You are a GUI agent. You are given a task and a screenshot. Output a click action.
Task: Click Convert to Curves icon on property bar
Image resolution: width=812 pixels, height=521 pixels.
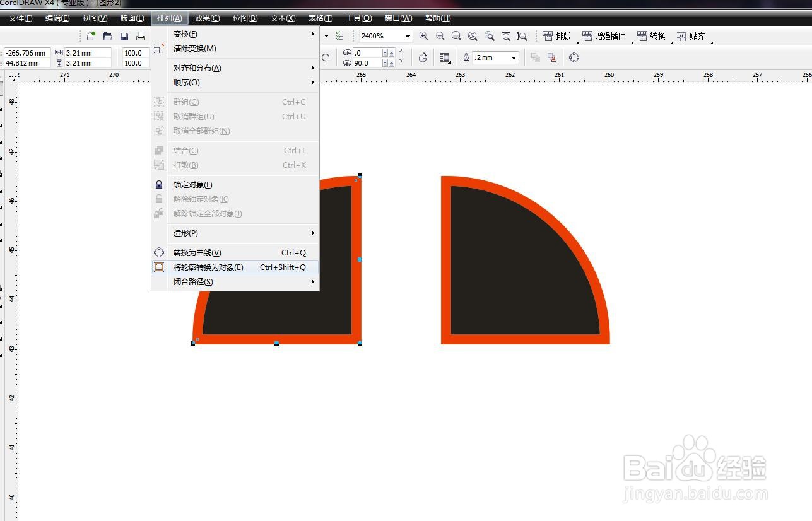574,57
